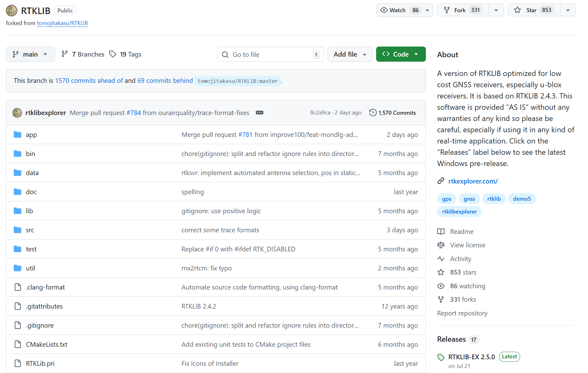Open the tomojitakasu/RTKLIB fork source link
This screenshot has height=373, width=588.
click(62, 23)
